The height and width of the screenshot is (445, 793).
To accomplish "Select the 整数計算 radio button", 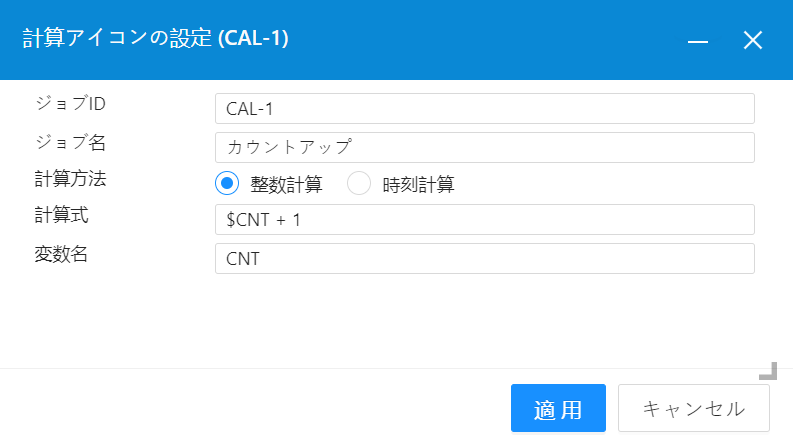I will click(227, 183).
